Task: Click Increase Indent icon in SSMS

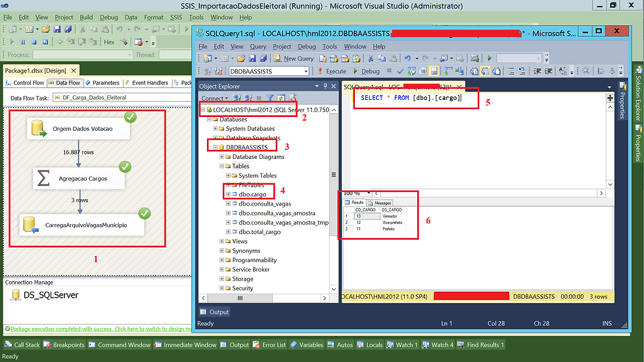Action: (x=548, y=72)
